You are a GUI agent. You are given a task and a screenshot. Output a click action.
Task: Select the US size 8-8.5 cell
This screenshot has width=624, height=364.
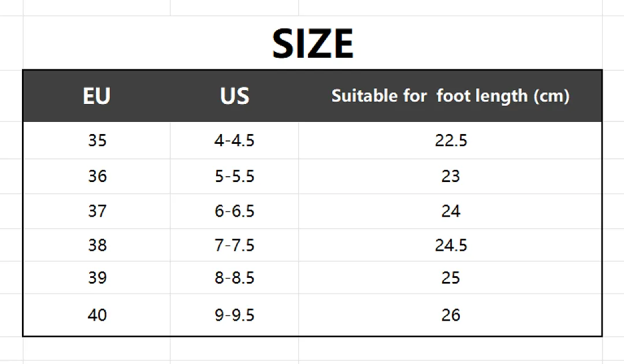pos(235,278)
